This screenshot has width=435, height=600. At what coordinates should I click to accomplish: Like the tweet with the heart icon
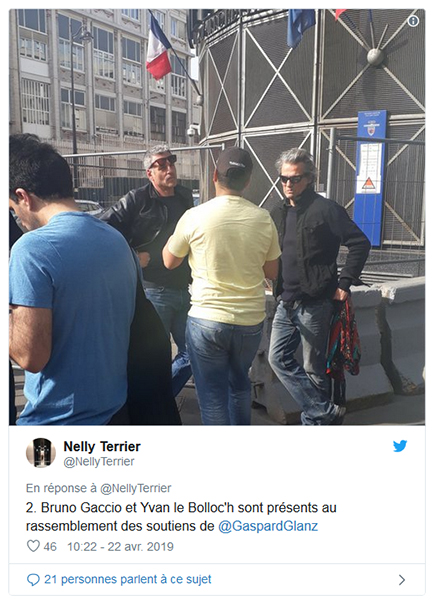tap(33, 546)
